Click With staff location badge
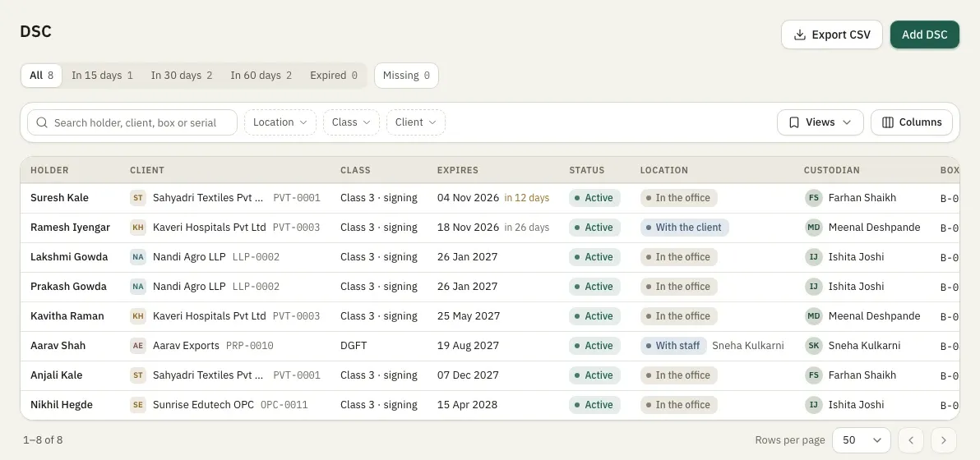The width and height of the screenshot is (980, 460). coord(674,346)
